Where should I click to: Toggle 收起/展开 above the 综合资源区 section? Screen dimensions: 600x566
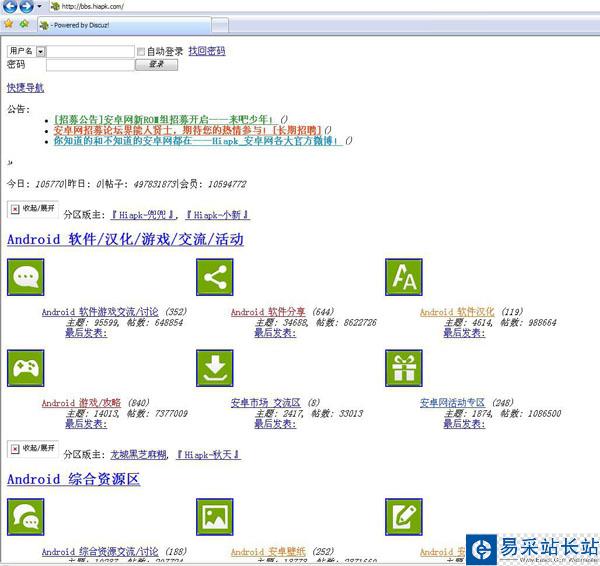click(x=33, y=449)
